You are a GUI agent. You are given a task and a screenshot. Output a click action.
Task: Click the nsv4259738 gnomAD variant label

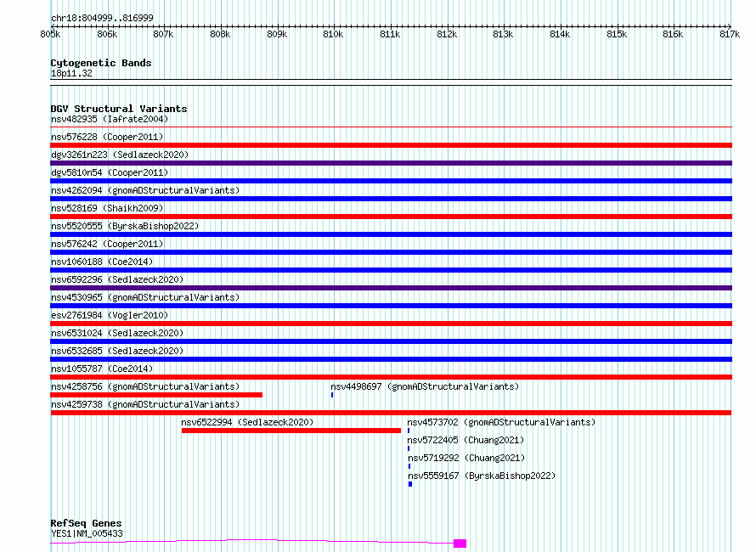(x=145, y=404)
